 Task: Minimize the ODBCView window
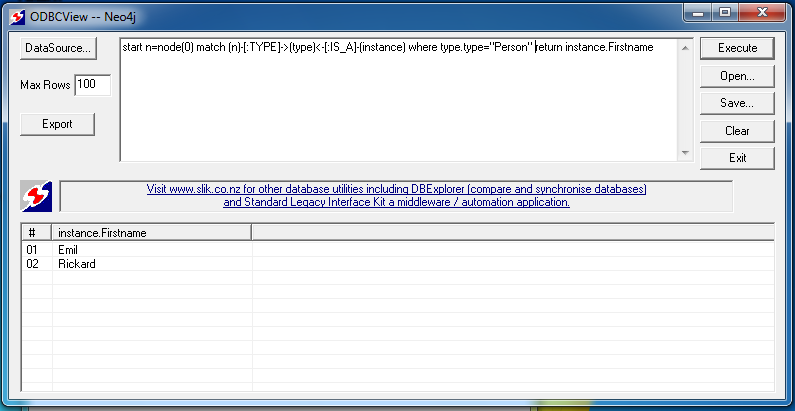698,13
